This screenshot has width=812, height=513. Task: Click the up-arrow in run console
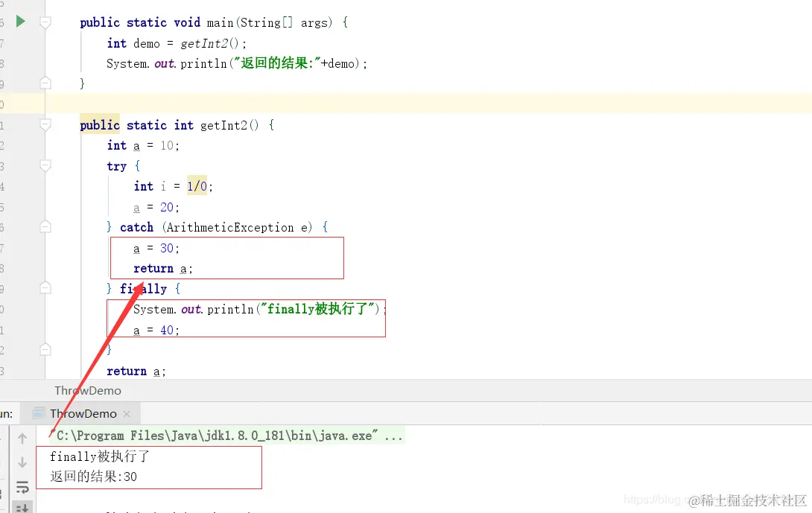tap(22, 439)
